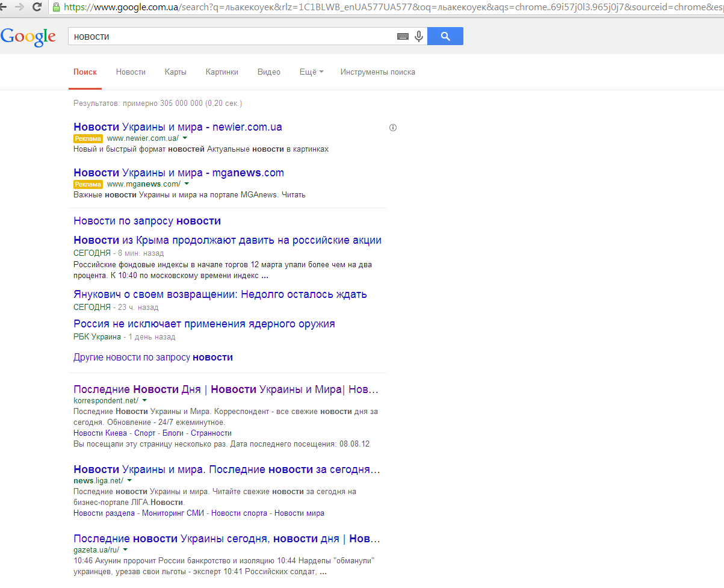
Task: Switch to the Карты tab
Action: 175,72
